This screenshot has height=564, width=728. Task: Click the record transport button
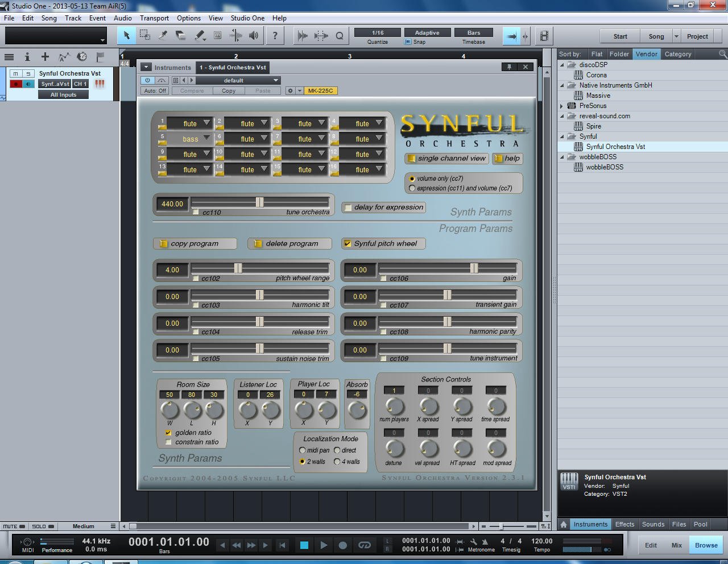point(343,545)
